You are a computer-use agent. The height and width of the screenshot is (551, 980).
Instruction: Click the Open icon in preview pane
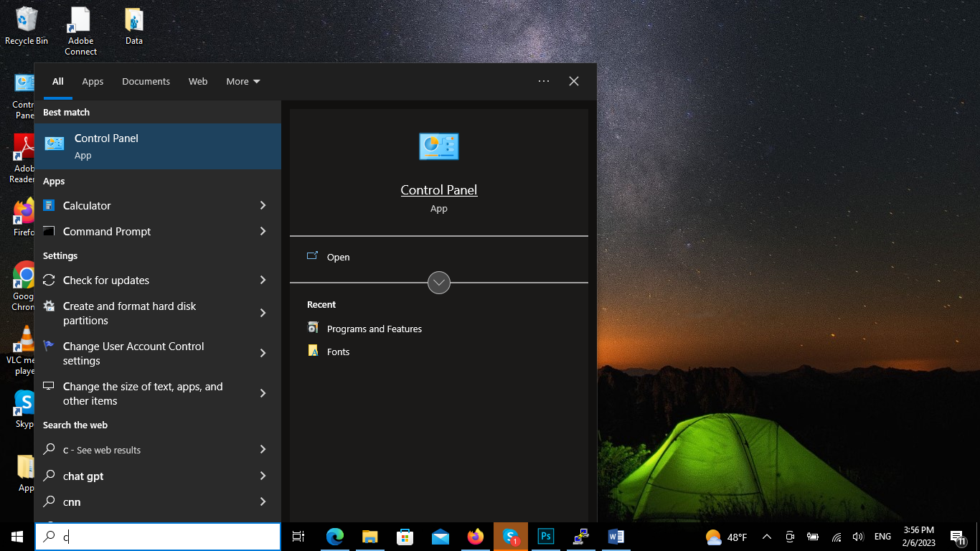[x=312, y=256]
